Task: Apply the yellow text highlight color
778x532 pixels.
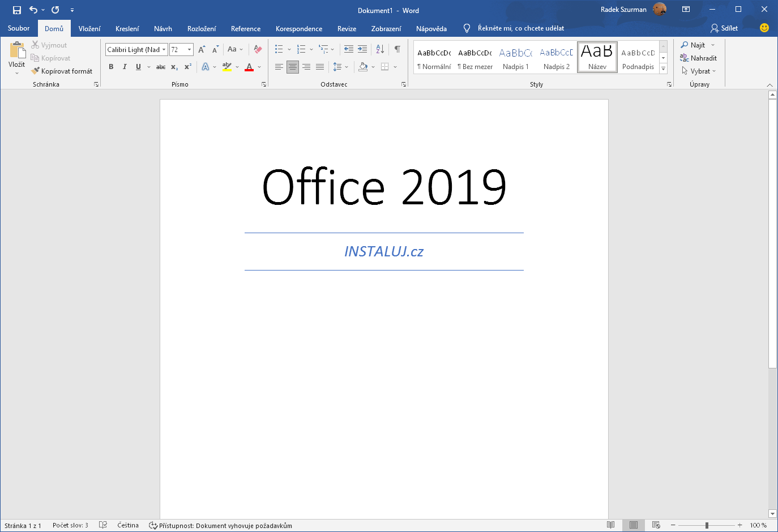Action: (x=227, y=67)
